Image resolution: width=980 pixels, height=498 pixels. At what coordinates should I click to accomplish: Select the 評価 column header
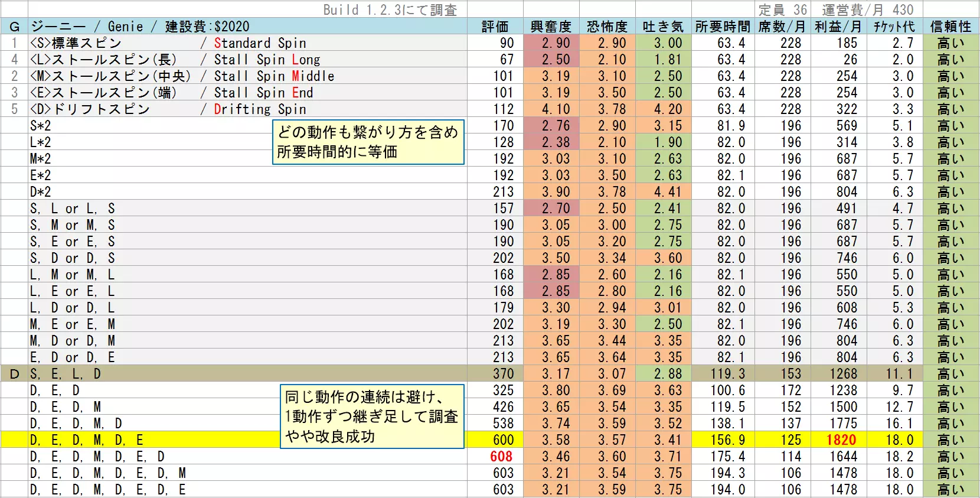coord(495,27)
